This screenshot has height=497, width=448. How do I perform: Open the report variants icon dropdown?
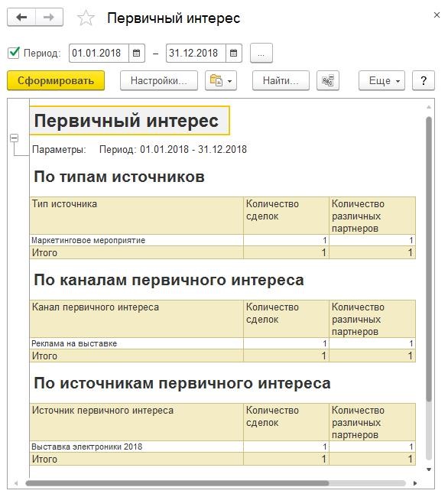[221, 80]
